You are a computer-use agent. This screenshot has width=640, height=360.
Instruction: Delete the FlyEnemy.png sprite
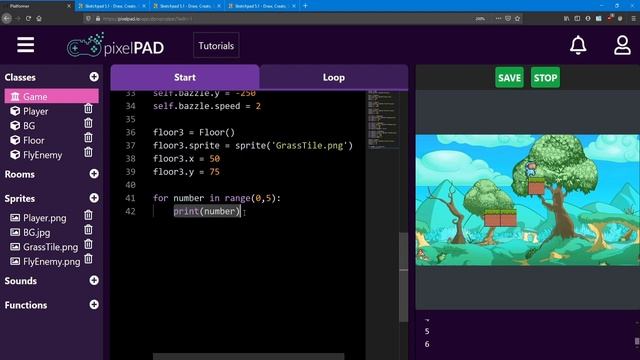(88, 259)
